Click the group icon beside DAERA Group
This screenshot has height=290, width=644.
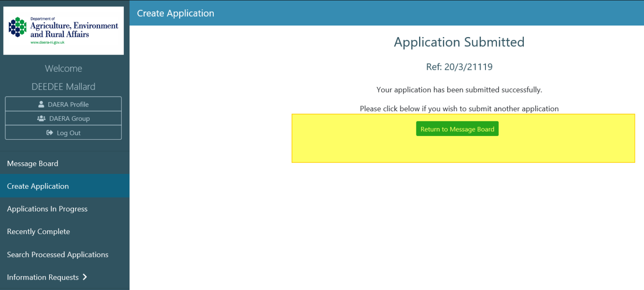click(x=41, y=118)
